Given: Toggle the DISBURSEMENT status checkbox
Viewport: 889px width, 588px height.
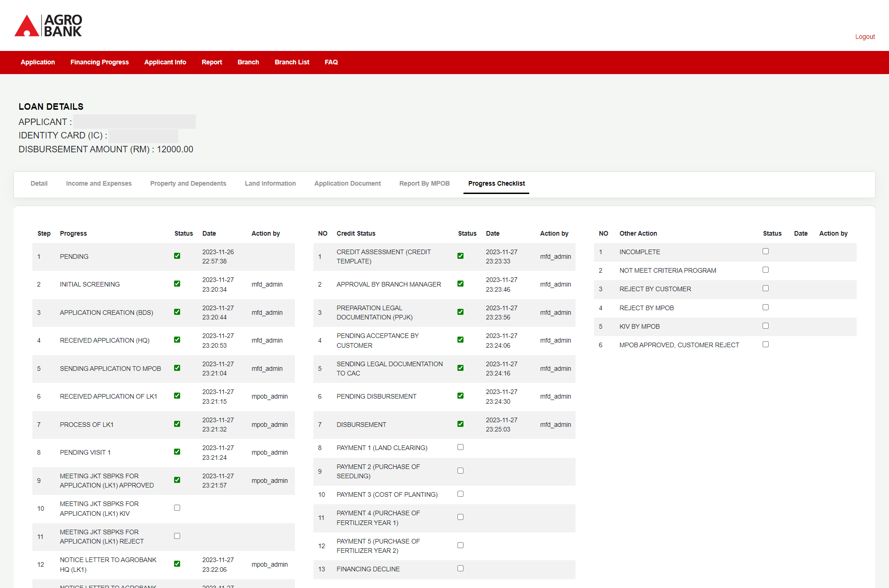Looking at the screenshot, I should pos(460,424).
